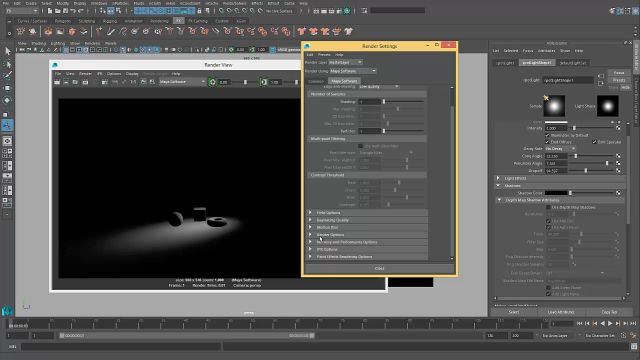The width and height of the screenshot is (640, 360).
Task: Expand Field Options section
Action: click(367, 213)
